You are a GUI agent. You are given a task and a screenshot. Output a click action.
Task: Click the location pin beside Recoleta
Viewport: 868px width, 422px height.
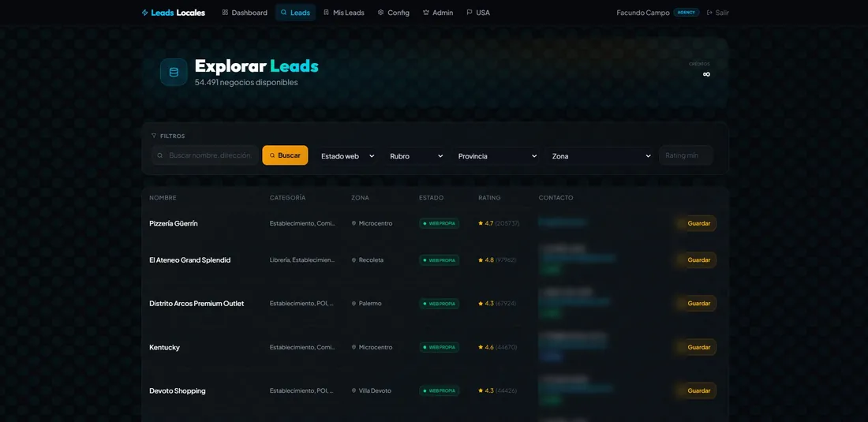pos(354,260)
